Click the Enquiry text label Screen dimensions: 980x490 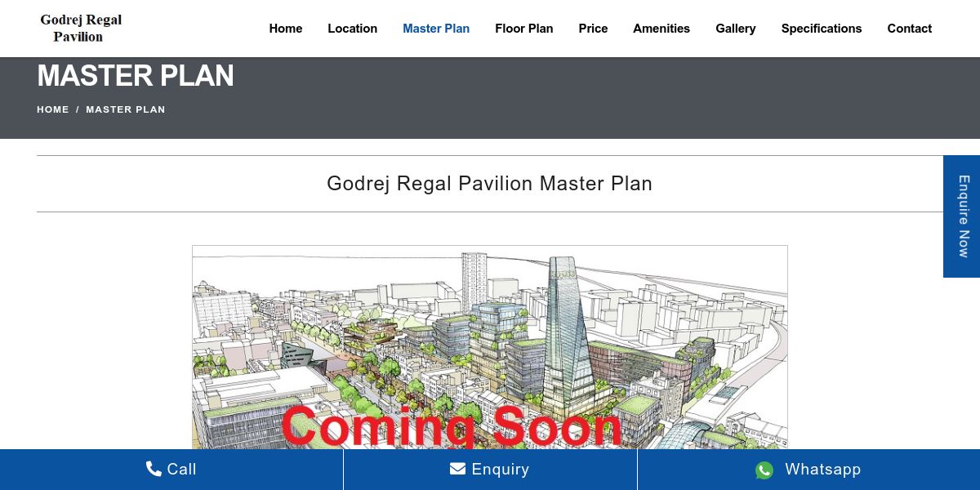(x=501, y=470)
